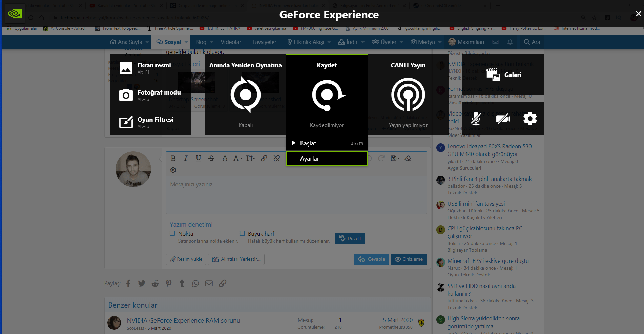Open Oyun Filtresi
Viewport: 644px width, 334px height.
pyautogui.click(x=151, y=122)
